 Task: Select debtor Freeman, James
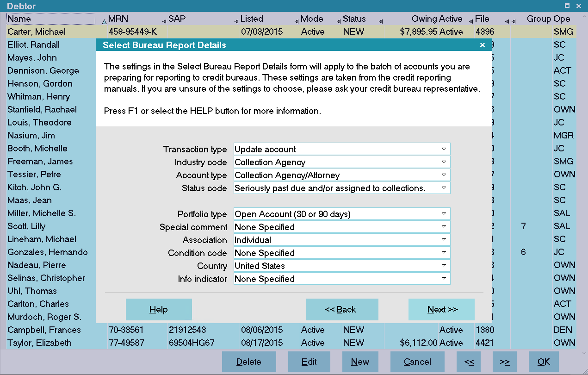click(40, 162)
